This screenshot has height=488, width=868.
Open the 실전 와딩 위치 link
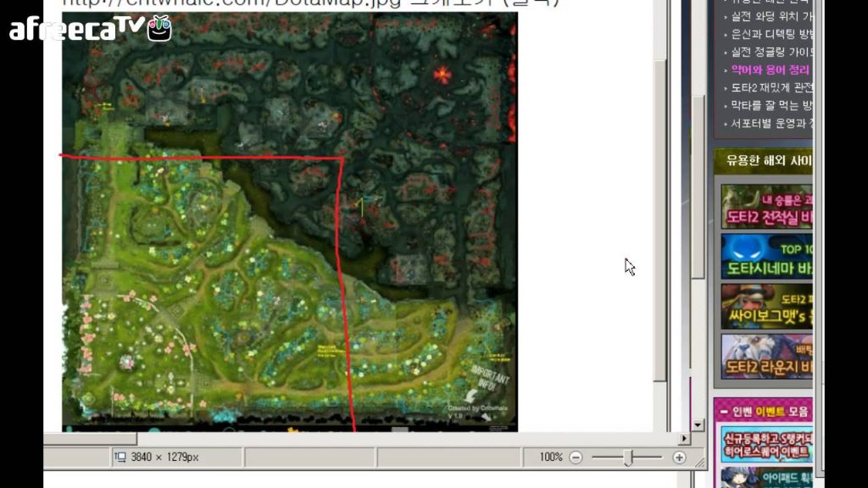click(x=771, y=17)
